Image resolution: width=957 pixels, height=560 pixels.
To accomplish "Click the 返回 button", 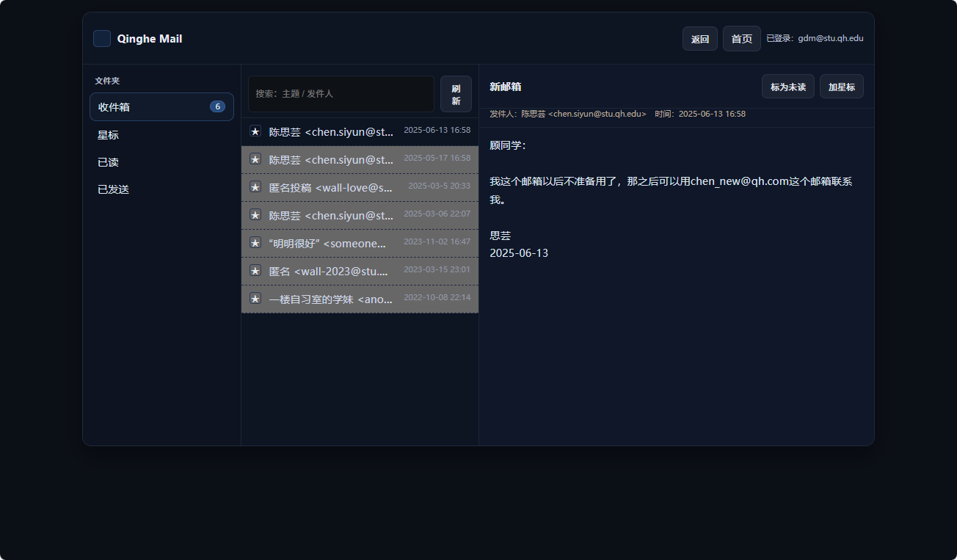I will click(699, 39).
